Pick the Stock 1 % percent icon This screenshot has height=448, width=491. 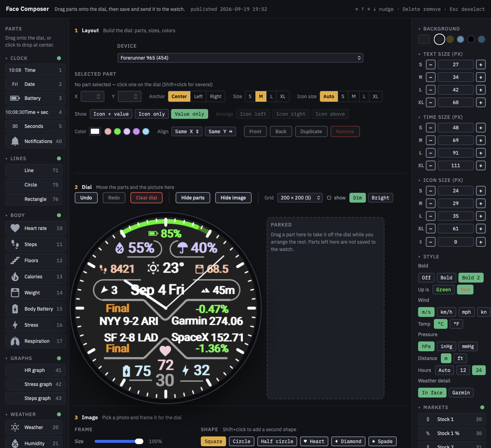coord(428,433)
